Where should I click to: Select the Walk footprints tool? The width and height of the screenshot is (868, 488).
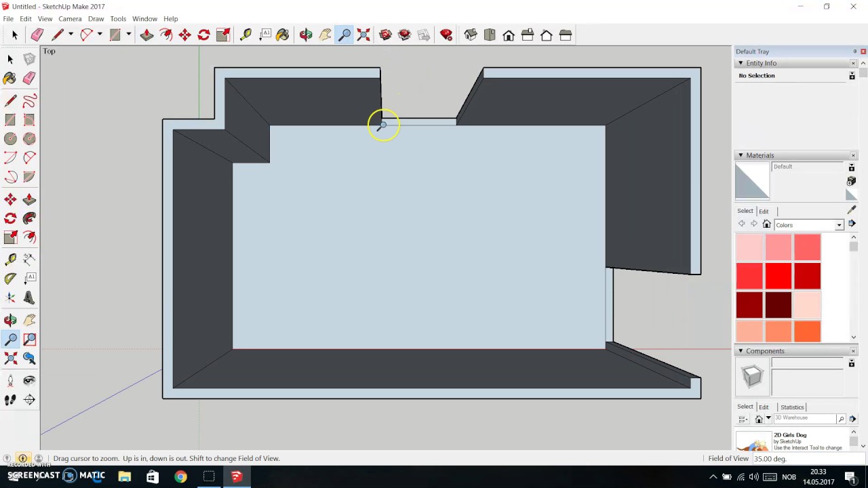coord(10,400)
